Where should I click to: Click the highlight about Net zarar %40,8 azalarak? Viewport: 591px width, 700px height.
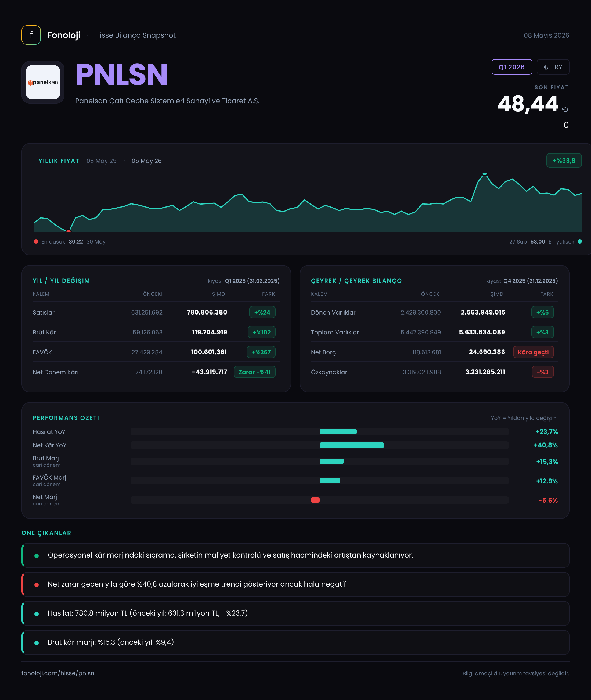295,584
